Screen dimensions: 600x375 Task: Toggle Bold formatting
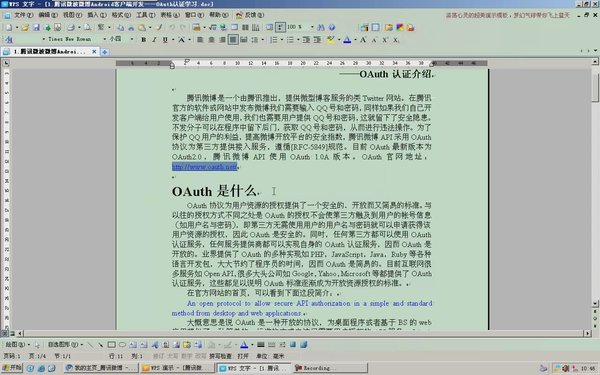pos(143,39)
